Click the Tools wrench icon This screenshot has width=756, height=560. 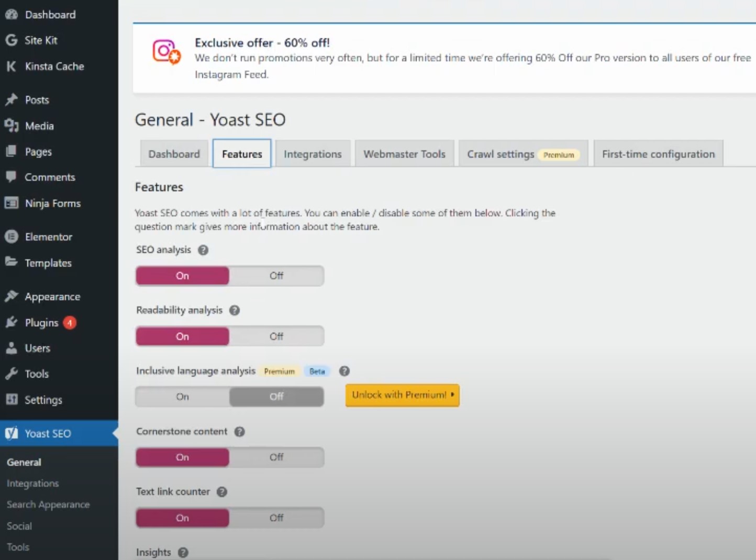pyautogui.click(x=12, y=374)
